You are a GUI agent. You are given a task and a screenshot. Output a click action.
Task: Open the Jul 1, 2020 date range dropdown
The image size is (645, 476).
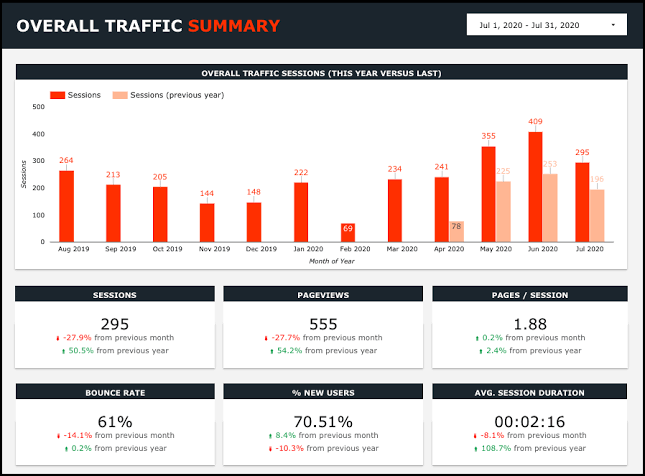[x=547, y=25]
